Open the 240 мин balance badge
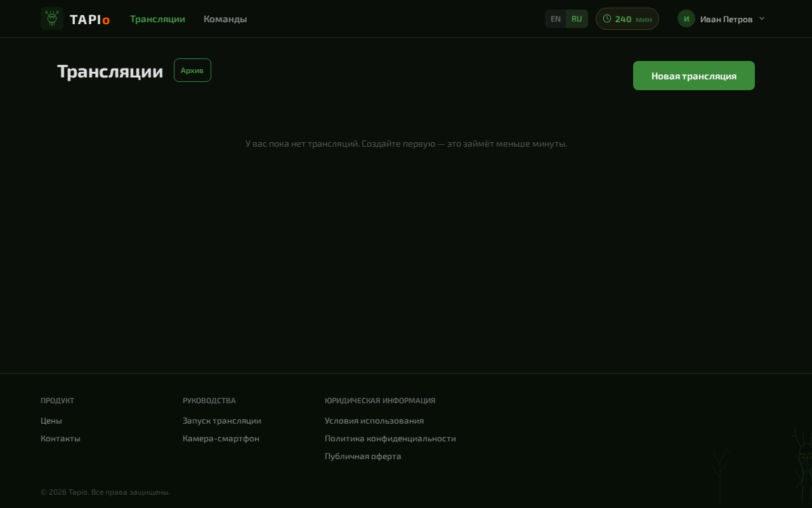This screenshot has height=508, width=812. pyautogui.click(x=627, y=18)
